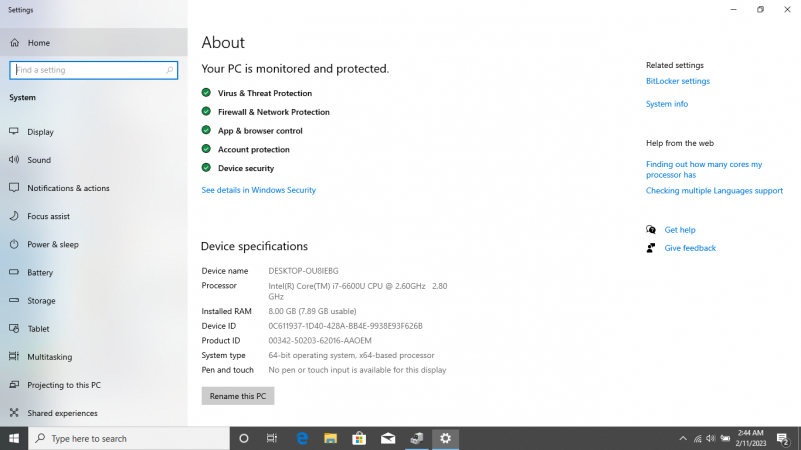Click the Firewall & Network Protection text
This screenshot has height=450, width=801.
(274, 112)
